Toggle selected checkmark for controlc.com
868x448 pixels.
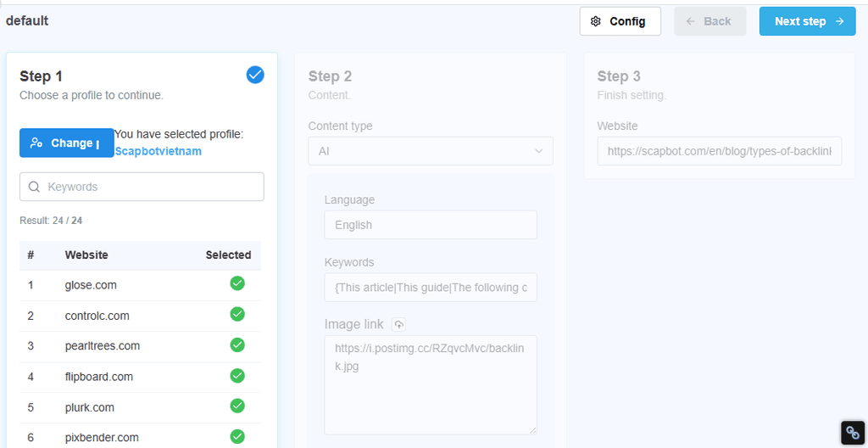pos(237,314)
